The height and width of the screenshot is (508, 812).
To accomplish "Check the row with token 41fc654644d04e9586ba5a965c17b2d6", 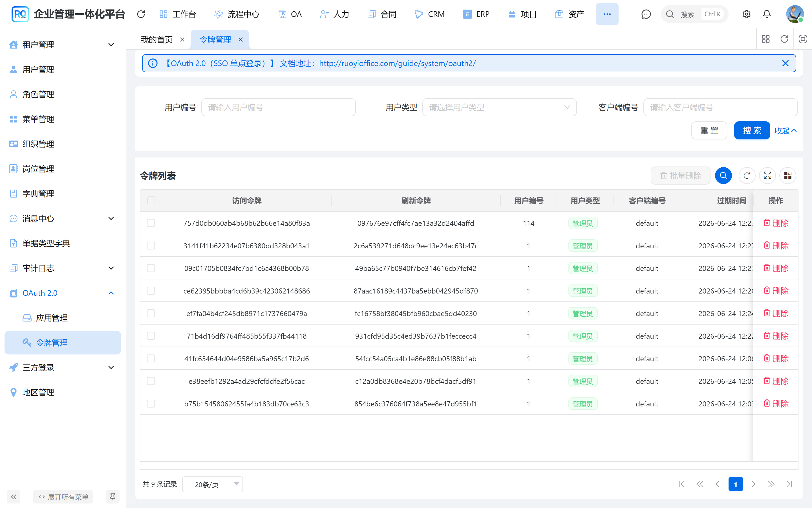I will (151, 358).
